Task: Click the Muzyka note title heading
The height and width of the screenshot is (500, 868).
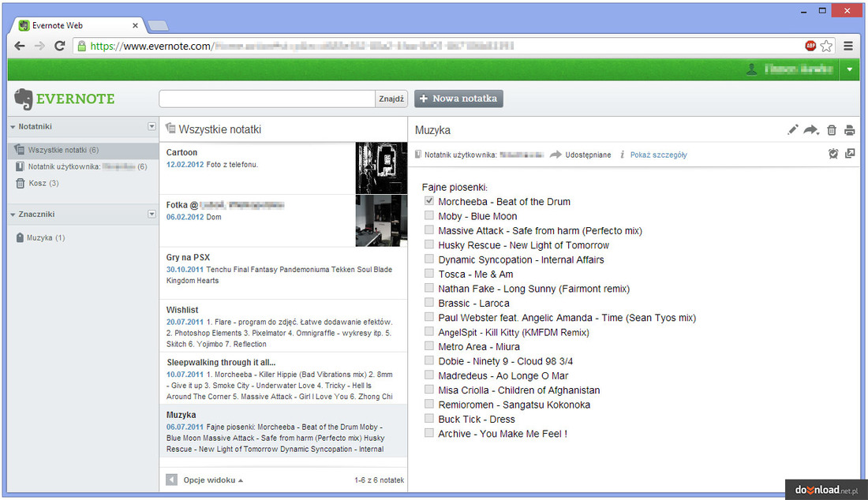Action: 433,130
